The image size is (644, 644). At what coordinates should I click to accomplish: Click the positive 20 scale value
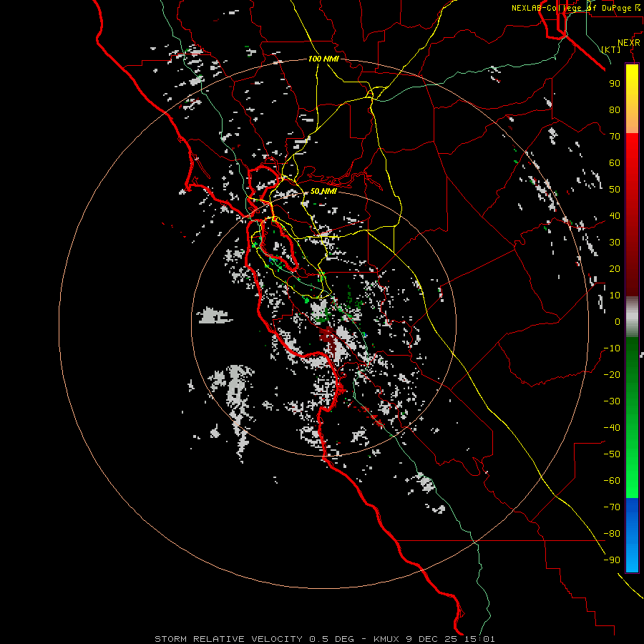615,268
